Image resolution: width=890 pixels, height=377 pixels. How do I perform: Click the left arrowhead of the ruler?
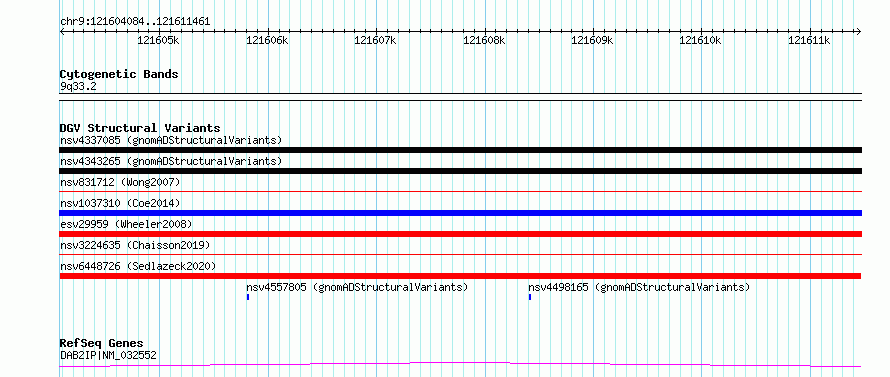click(62, 31)
